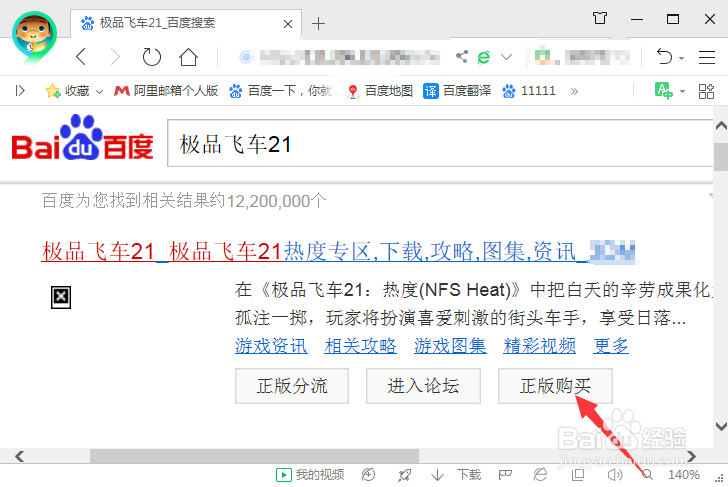Show more bookmarks via double chevron
728x487 pixels.
(574, 91)
